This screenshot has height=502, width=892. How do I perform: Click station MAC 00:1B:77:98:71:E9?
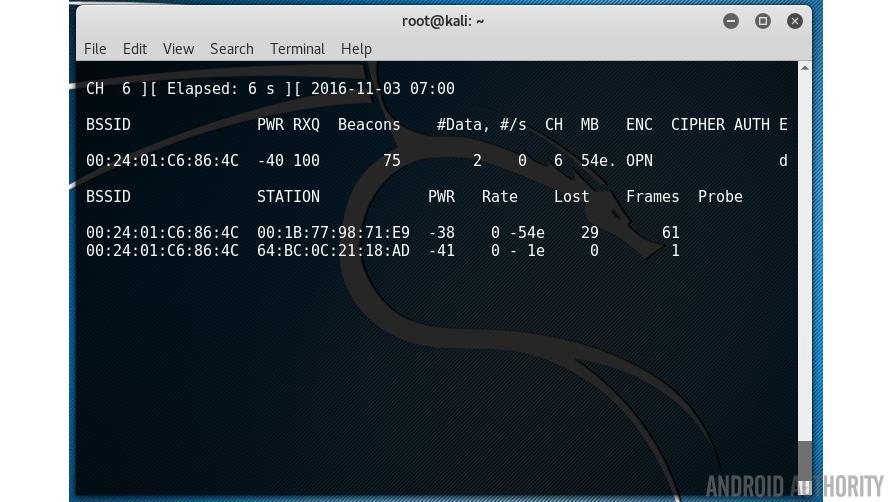pyautogui.click(x=333, y=233)
